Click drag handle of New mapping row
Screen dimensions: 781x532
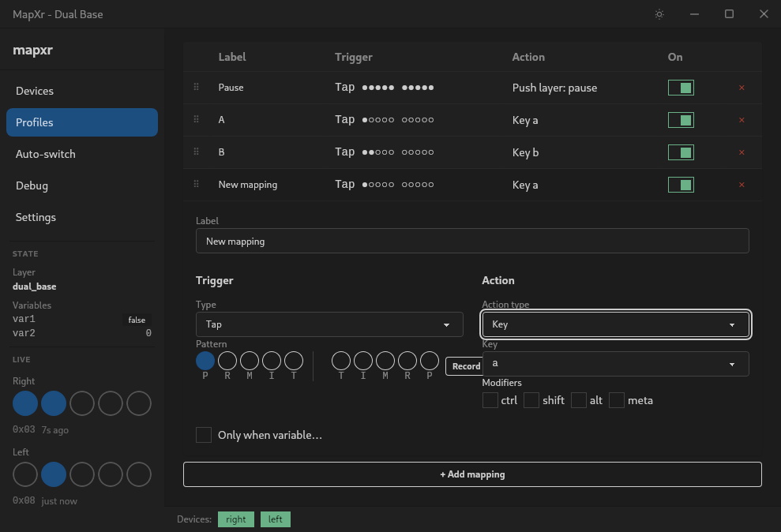pos(197,185)
